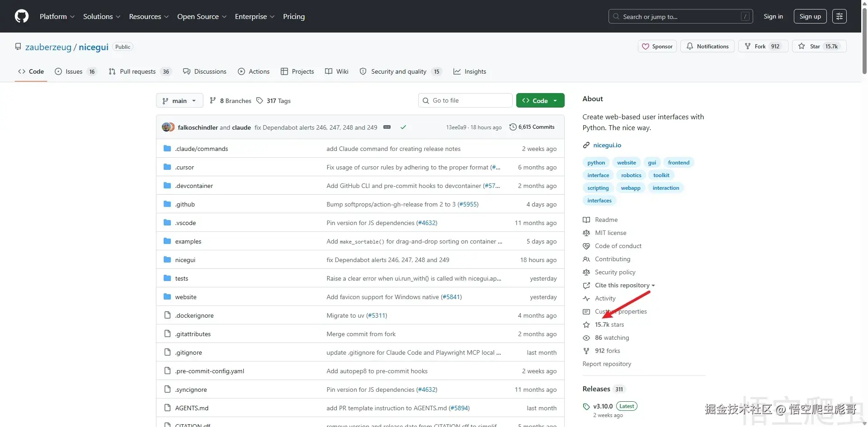Click the Code of conduct icon

586,246
